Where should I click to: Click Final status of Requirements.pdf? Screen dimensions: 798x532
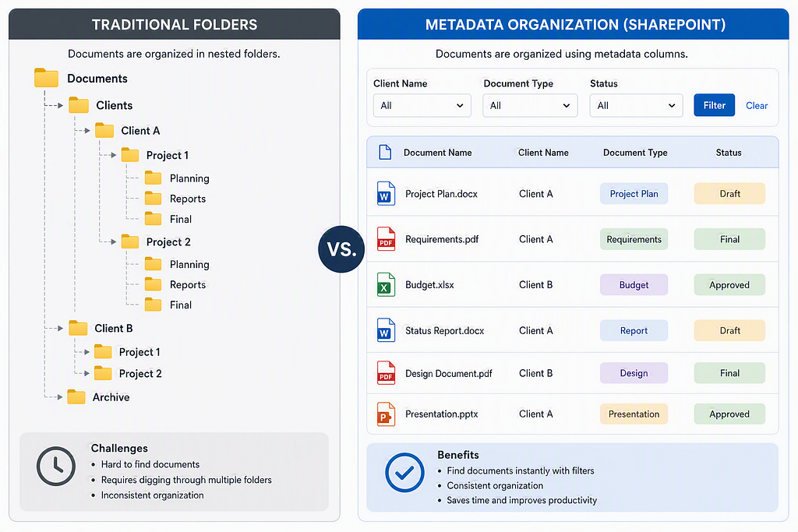pos(729,239)
